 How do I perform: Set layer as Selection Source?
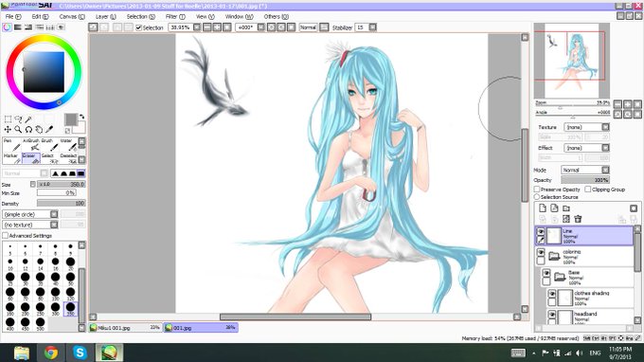point(537,197)
